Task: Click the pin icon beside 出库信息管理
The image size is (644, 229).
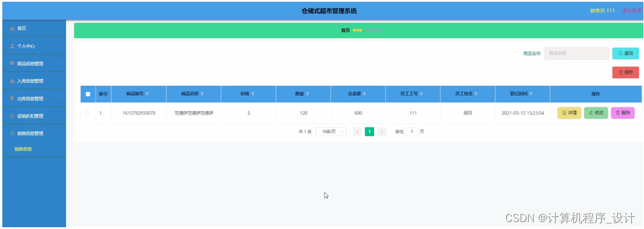Action: [x=12, y=99]
